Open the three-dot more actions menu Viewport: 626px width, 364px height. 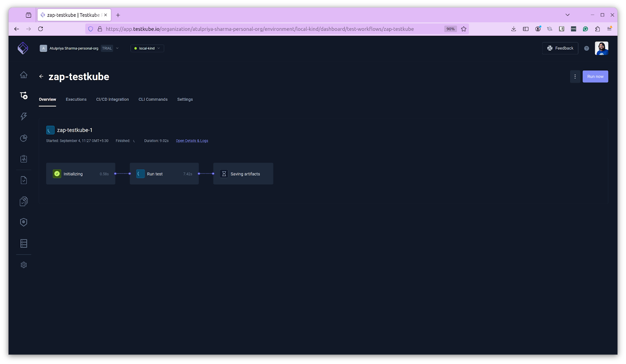(x=575, y=77)
